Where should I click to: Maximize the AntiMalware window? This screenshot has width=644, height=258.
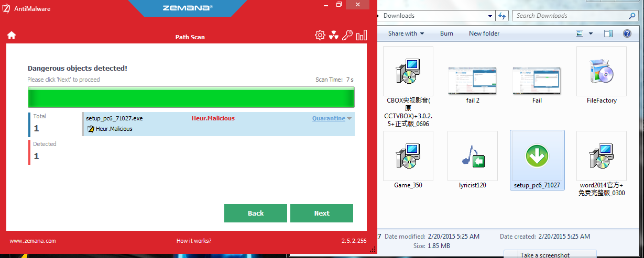339,5
